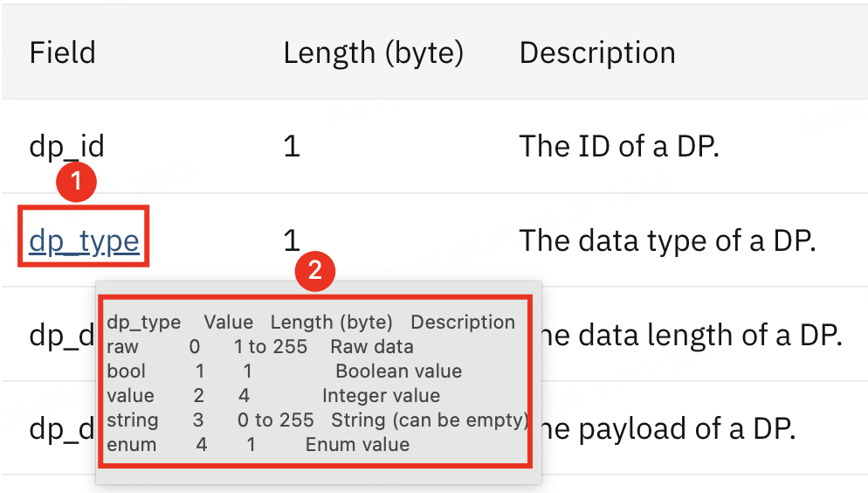Click the length value in dp_type row
Viewport: 868px width, 493px height.
(x=292, y=241)
